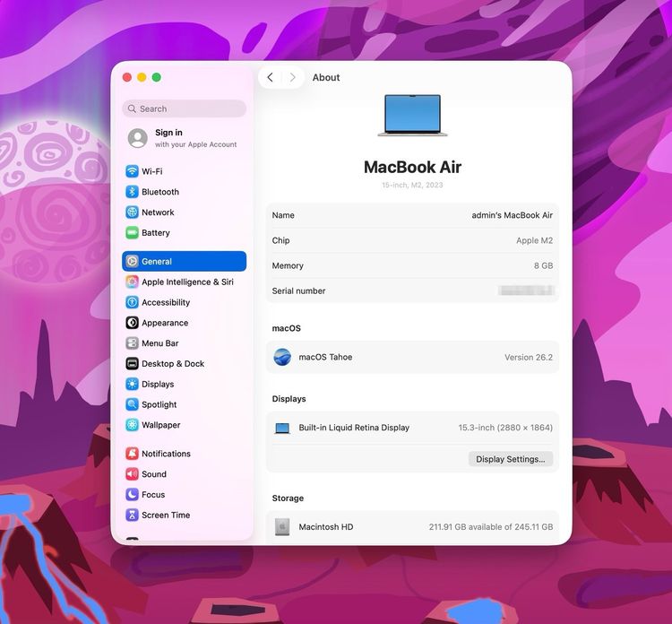Open the Focus moon icon
Image resolution: width=672 pixels, height=624 pixels.
point(132,495)
